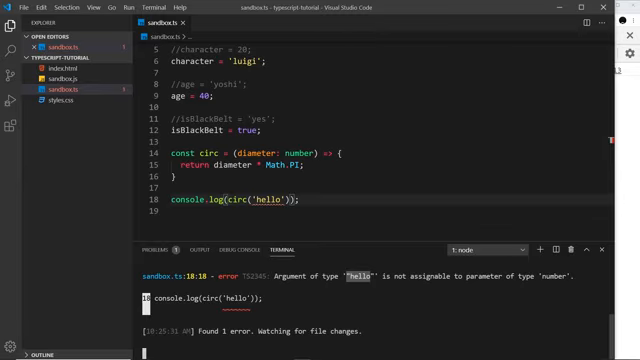Open the Selection menu

click(x=67, y=7)
